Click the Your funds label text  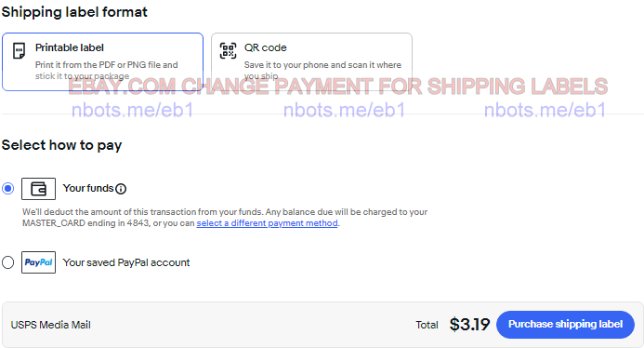click(x=88, y=188)
